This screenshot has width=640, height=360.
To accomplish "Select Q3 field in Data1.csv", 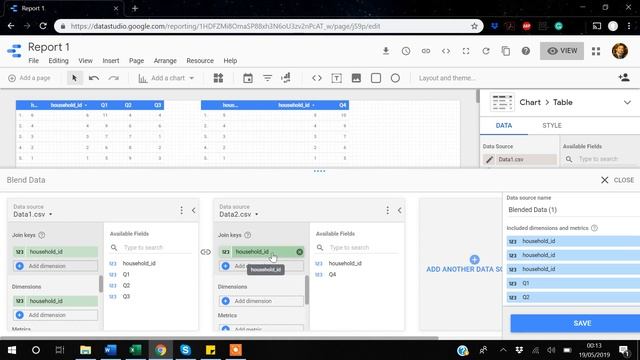I will click(x=127, y=297).
